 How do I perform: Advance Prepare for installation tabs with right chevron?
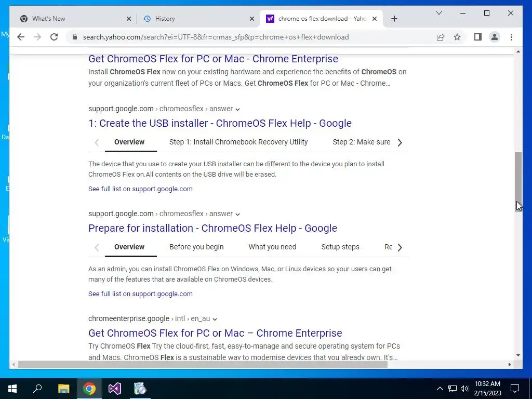tap(400, 247)
